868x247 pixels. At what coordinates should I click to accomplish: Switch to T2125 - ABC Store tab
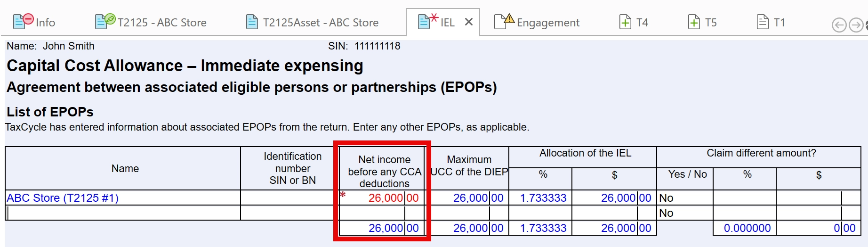pos(151,22)
